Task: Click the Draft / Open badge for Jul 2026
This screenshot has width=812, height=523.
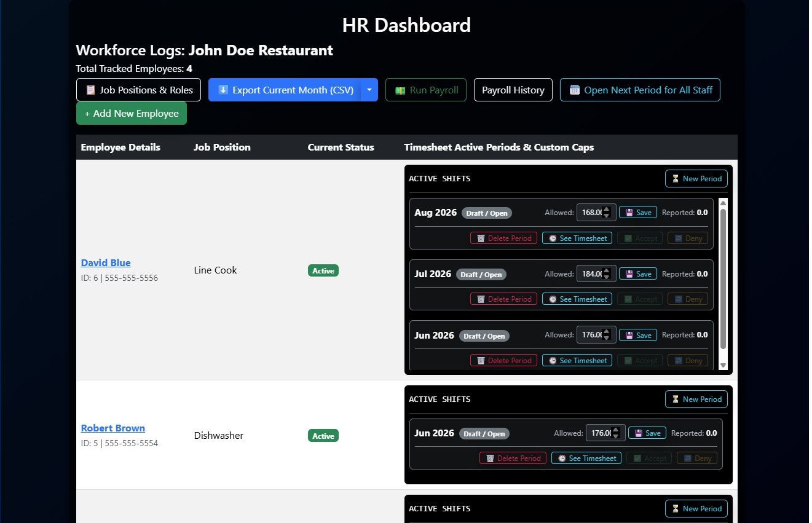Action: pyautogui.click(x=481, y=274)
